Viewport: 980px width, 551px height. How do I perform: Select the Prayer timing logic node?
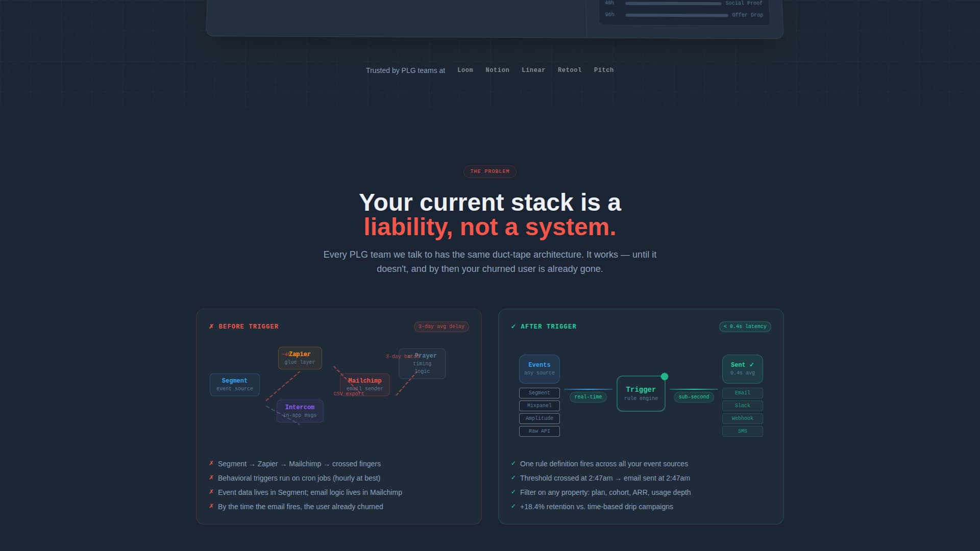tap(422, 363)
